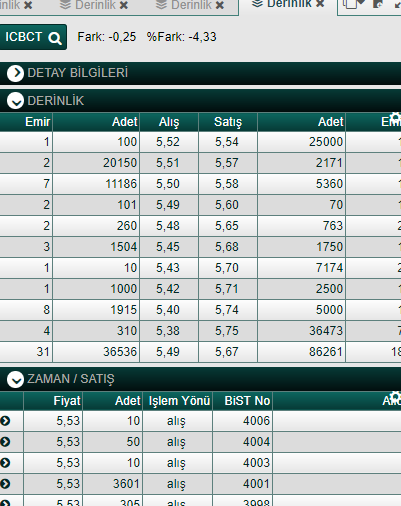Image resolution: width=401 pixels, height=506 pixels.
Task: Expand the trade row with BIST No 4001
Action: [5, 484]
